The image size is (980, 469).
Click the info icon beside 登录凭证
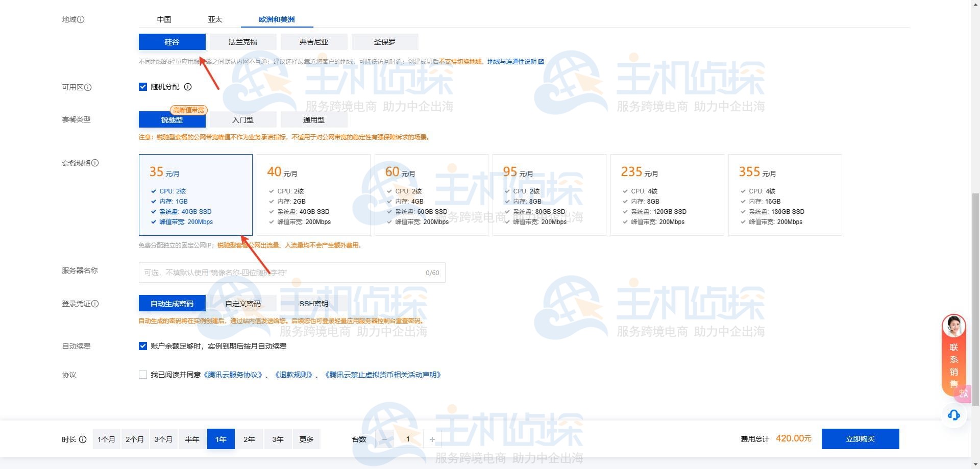pos(95,304)
